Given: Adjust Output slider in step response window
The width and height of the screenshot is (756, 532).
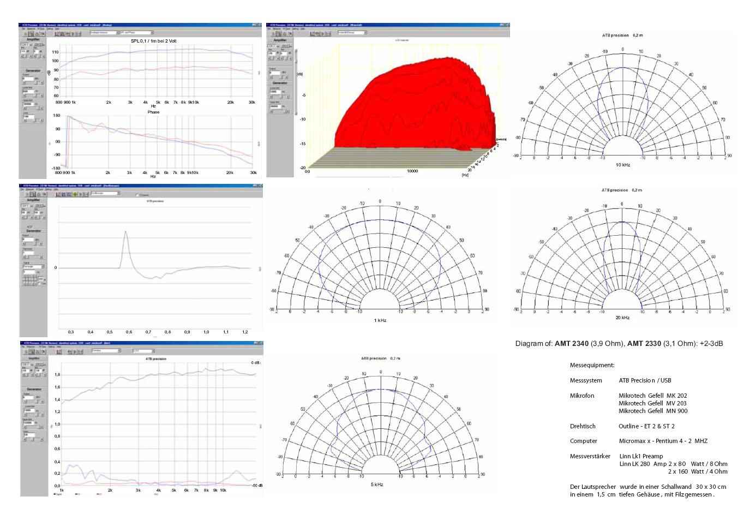Looking at the screenshot, I should 33,243.
